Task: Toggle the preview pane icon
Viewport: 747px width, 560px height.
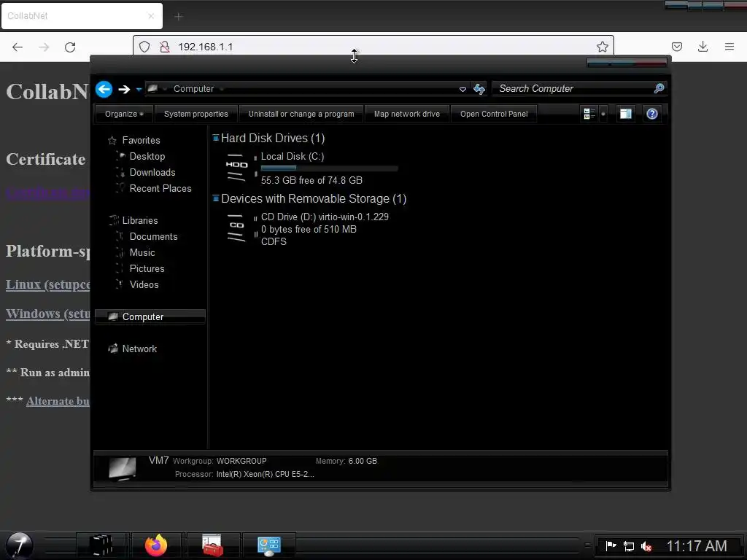Action: tap(625, 114)
